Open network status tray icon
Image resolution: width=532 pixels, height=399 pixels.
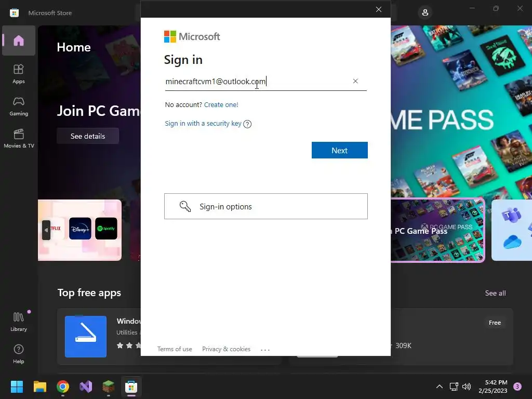click(454, 387)
